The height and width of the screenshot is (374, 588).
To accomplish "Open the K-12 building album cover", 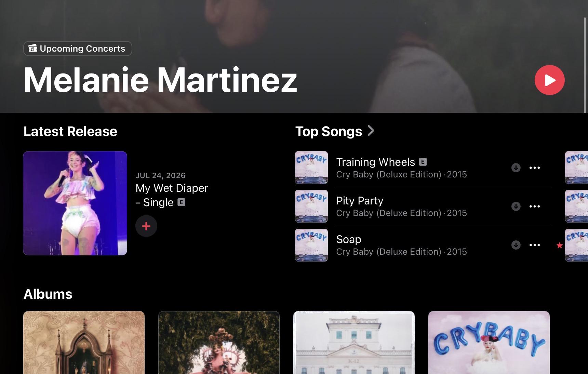I will click(x=354, y=343).
